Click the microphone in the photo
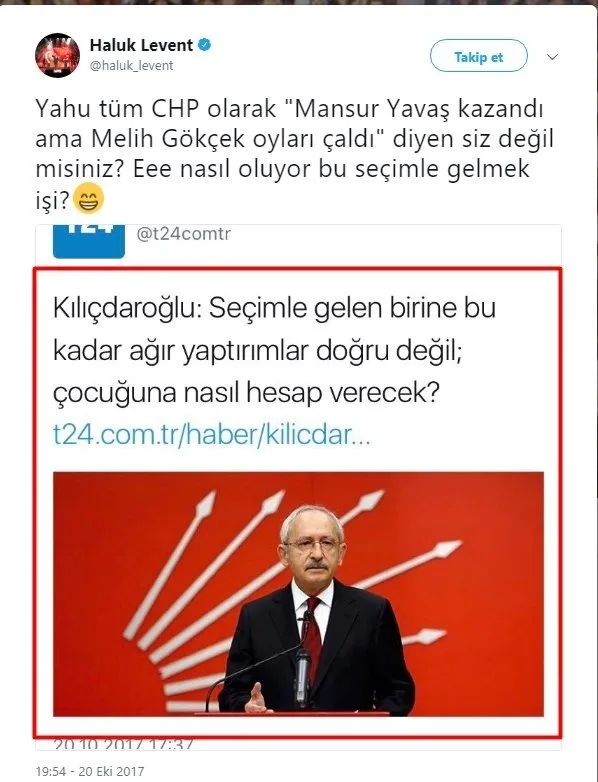The height and width of the screenshot is (782, 598). pos(302,668)
